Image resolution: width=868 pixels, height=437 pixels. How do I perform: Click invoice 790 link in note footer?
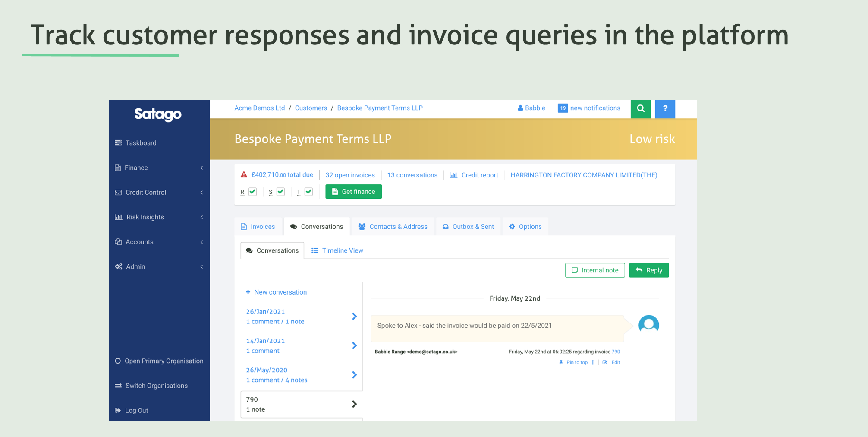616,351
